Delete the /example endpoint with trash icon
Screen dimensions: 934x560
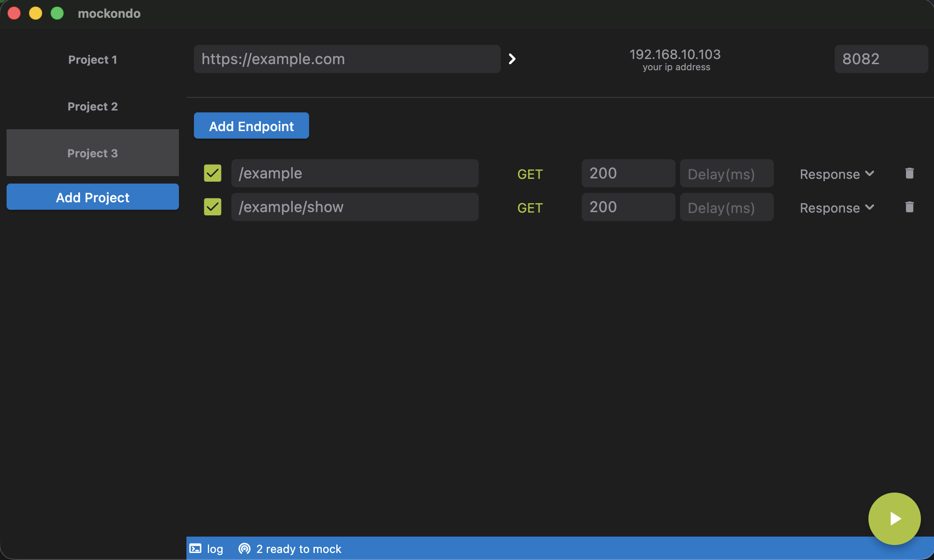909,173
